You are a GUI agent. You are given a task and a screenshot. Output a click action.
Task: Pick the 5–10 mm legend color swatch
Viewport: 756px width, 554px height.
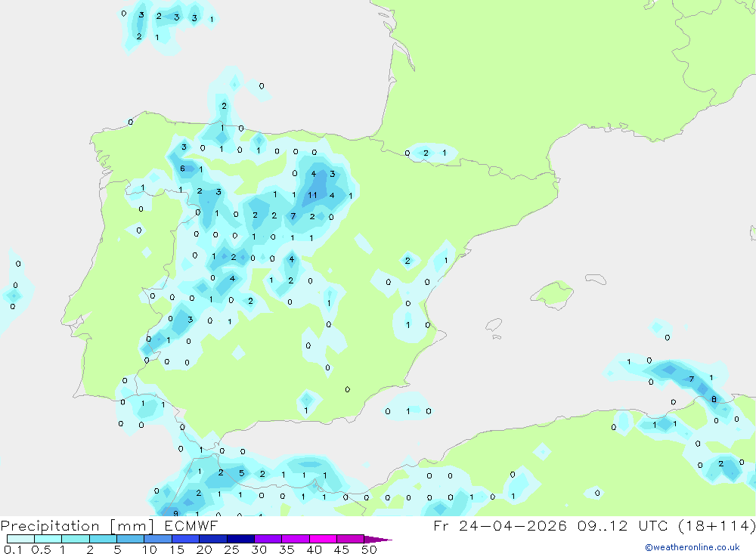(x=131, y=539)
